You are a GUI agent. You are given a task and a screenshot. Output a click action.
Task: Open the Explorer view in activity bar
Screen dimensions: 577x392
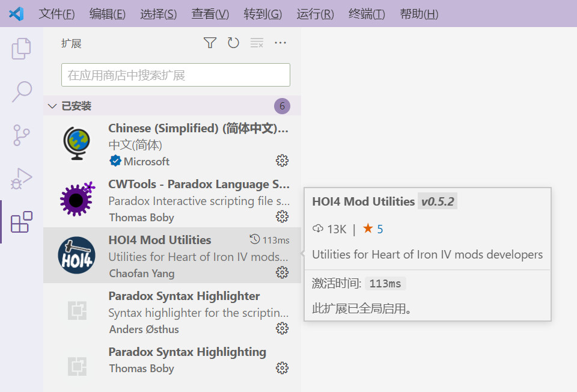click(22, 49)
